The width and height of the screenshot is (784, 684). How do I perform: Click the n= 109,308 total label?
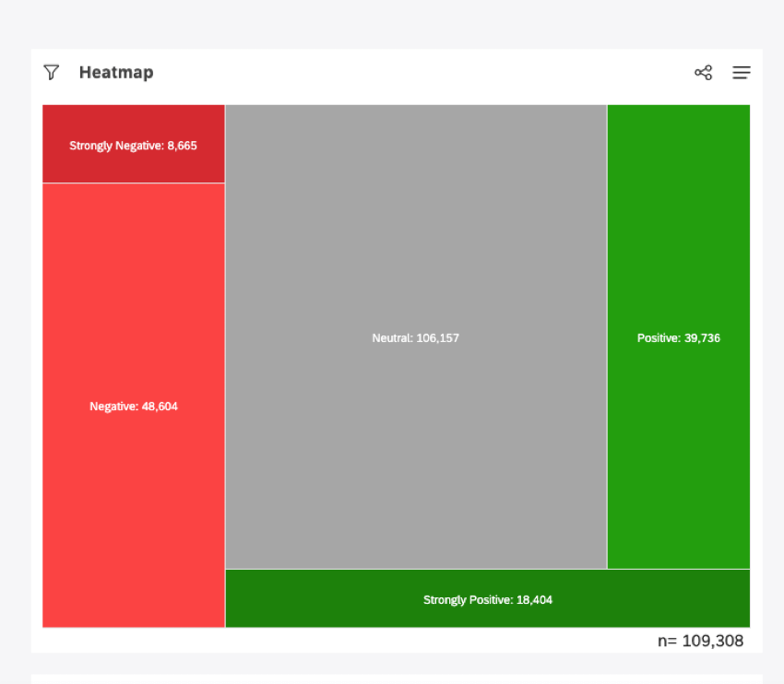click(698, 641)
